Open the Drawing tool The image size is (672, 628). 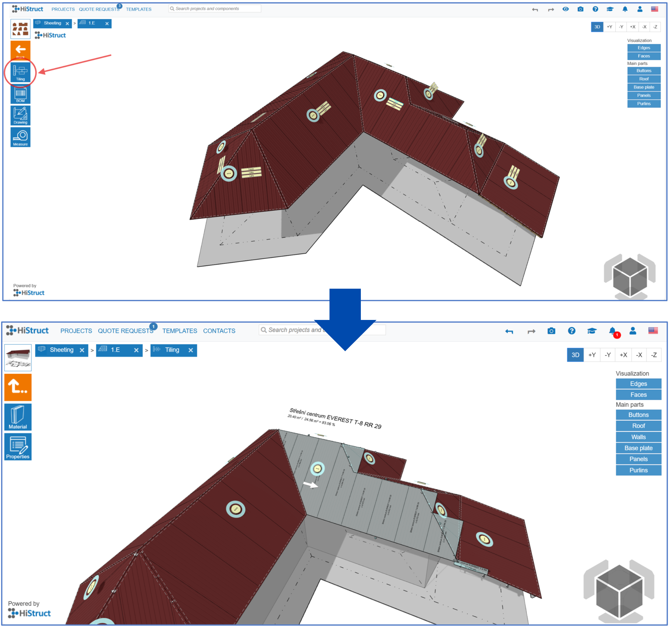pos(20,115)
